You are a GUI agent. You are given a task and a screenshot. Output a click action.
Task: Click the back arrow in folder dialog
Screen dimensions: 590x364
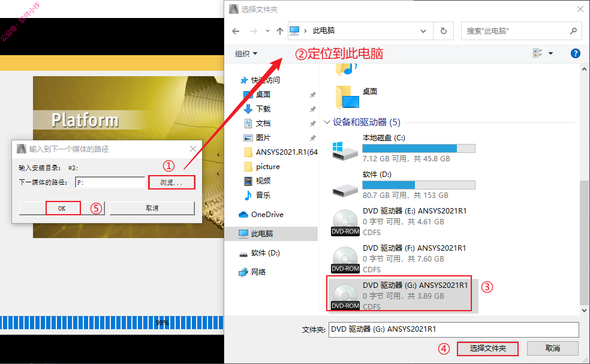[x=236, y=31]
